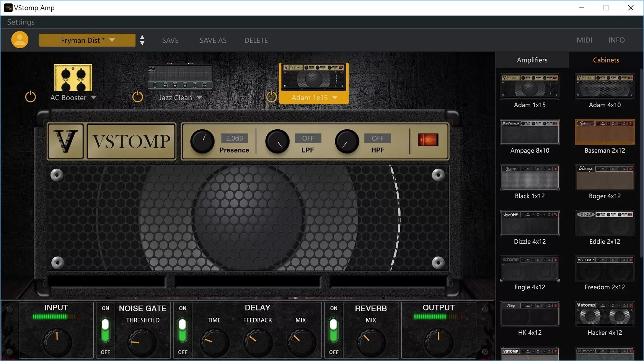Click the Delay MIX knob
This screenshot has height=361, width=644.
(301, 343)
